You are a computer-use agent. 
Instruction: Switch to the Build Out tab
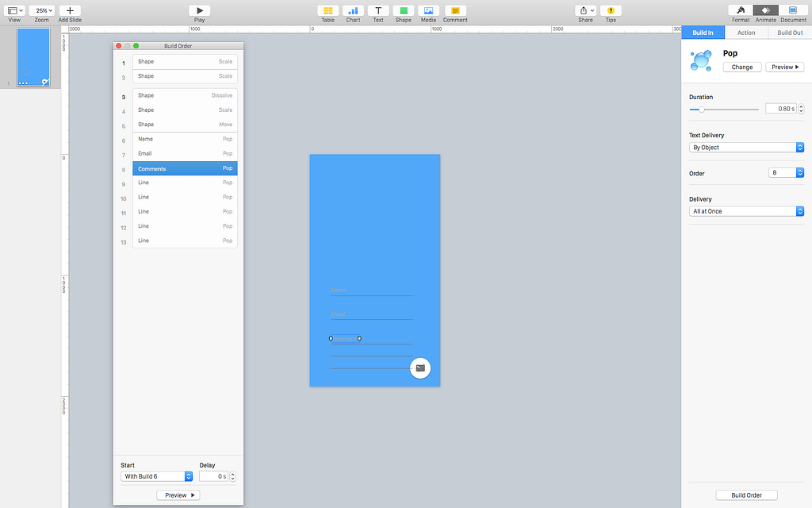(x=790, y=33)
